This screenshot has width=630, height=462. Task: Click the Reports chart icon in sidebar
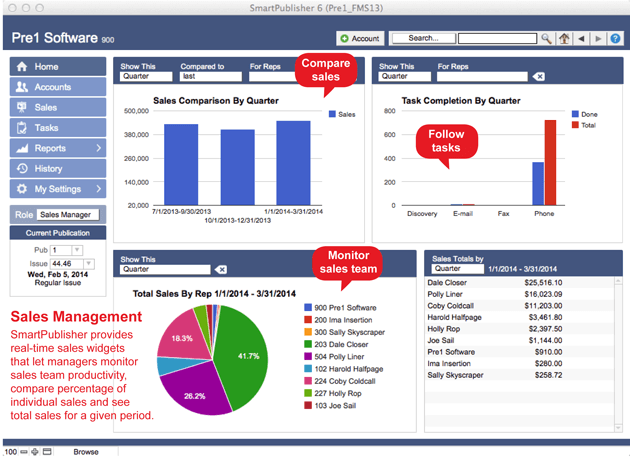pyautogui.click(x=22, y=148)
